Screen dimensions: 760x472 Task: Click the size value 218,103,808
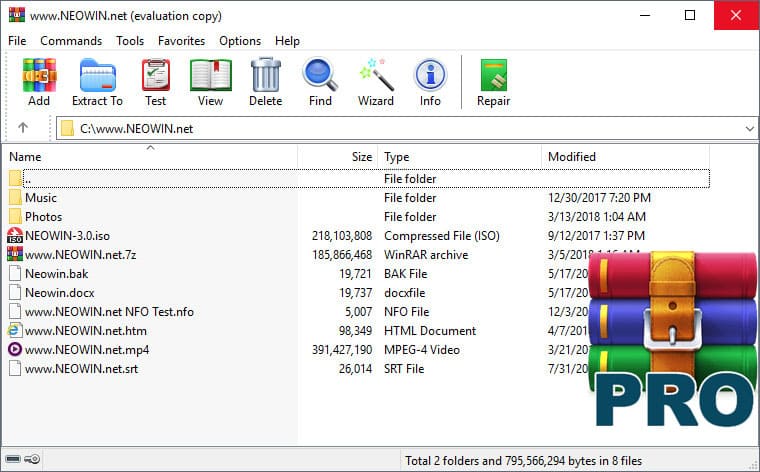(342, 236)
